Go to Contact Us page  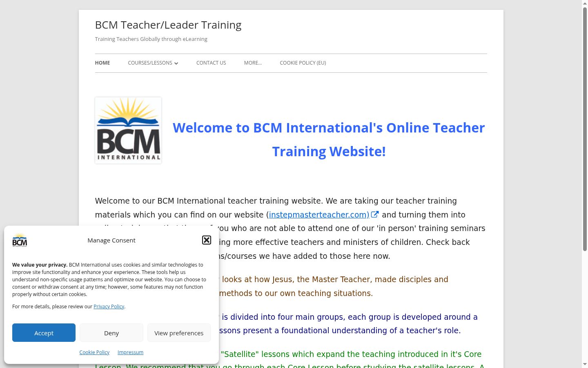(x=211, y=63)
